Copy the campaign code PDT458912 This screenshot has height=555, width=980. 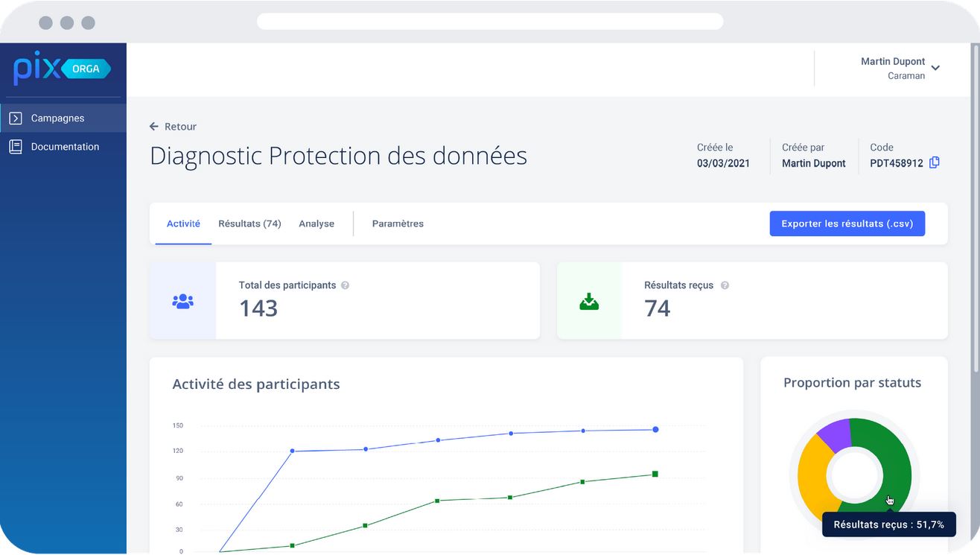click(x=934, y=162)
